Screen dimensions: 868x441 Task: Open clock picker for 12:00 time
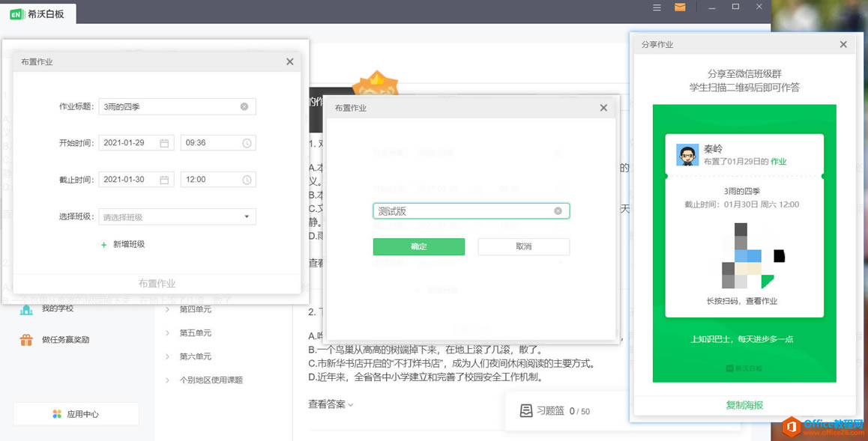[247, 180]
